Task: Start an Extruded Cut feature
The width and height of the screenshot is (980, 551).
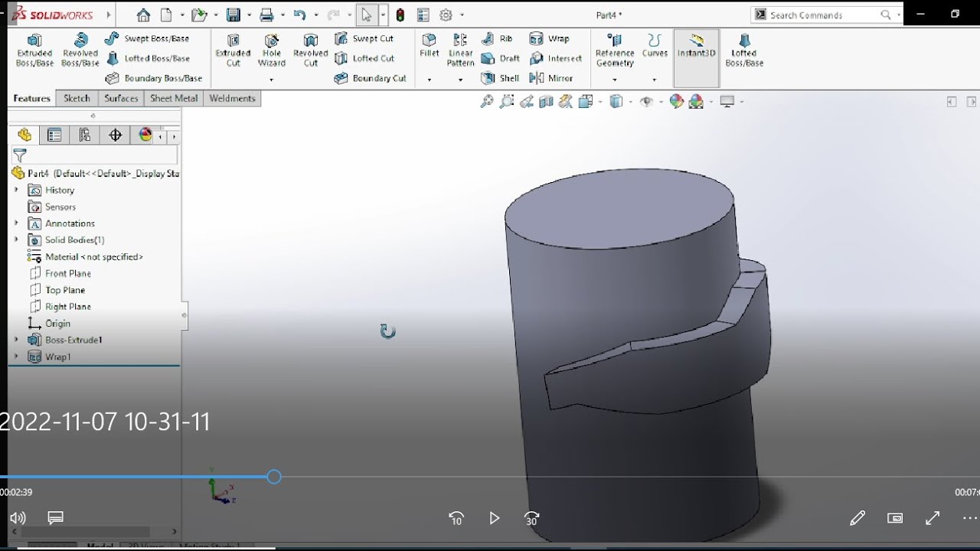Action: tap(233, 51)
